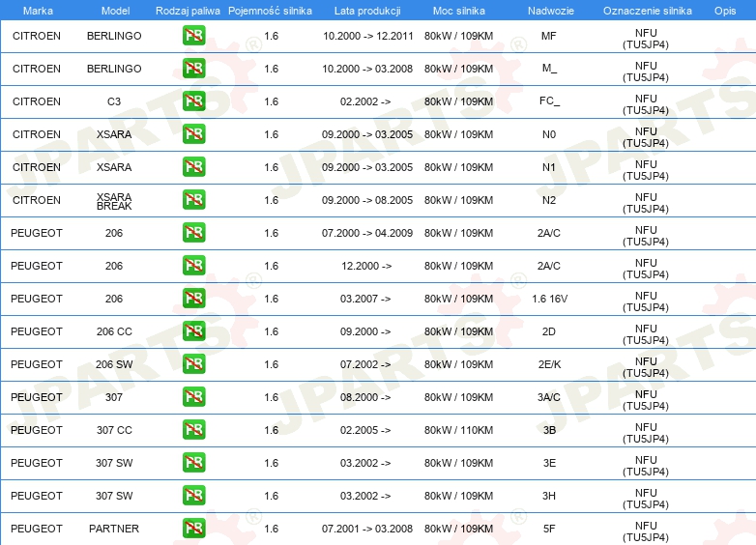Click the 5F body code cell
The width and height of the screenshot is (756, 545).
coord(549,529)
